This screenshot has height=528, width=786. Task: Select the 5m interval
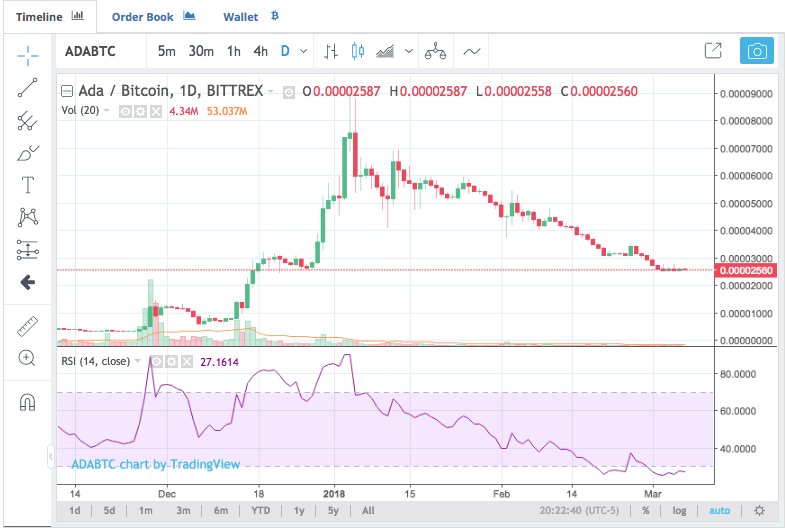pos(166,51)
